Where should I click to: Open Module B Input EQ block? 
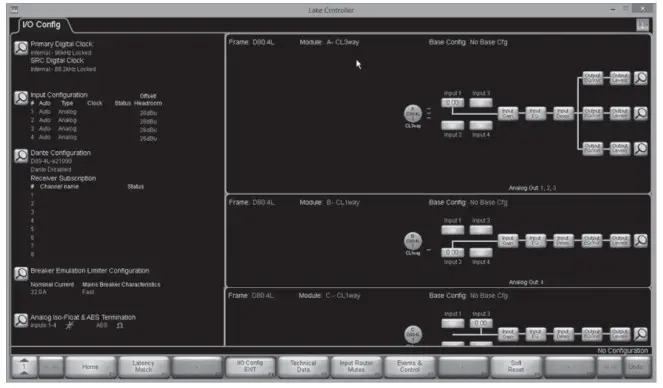click(535, 240)
